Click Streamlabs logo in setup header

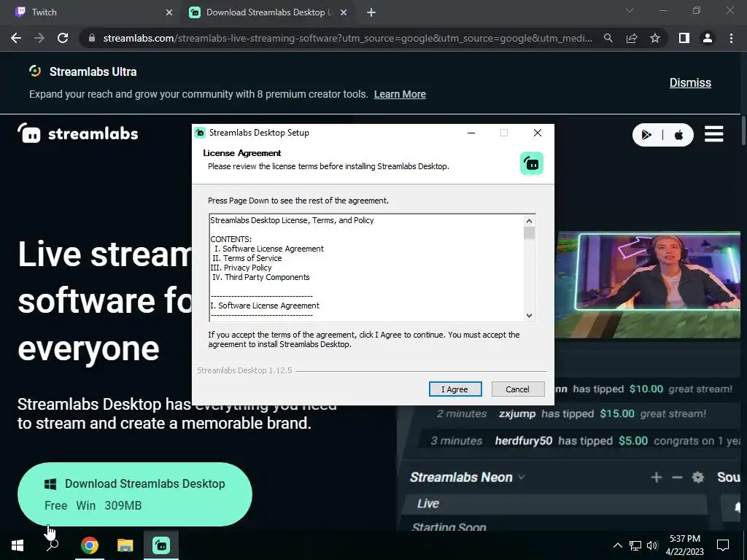(532, 164)
